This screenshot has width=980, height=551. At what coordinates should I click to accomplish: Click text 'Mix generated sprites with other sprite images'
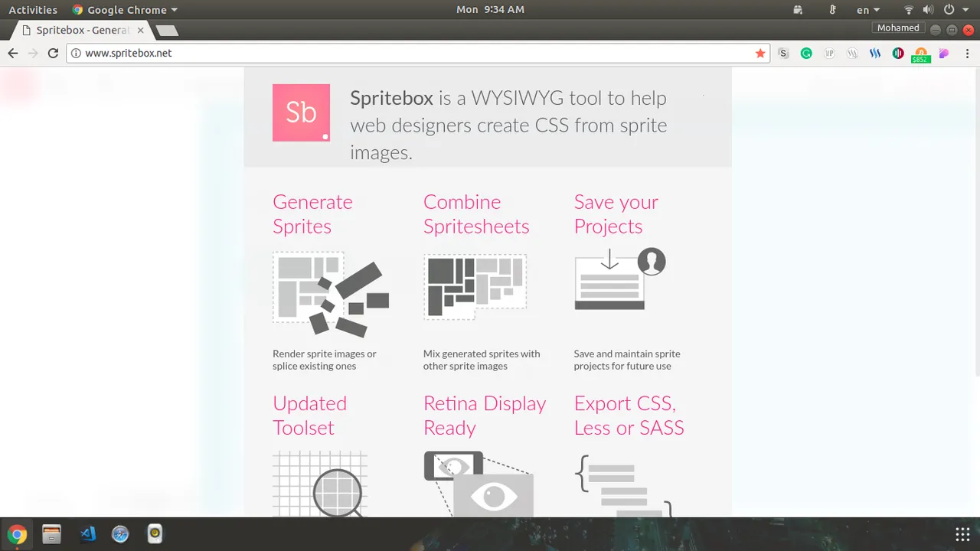[x=482, y=360]
